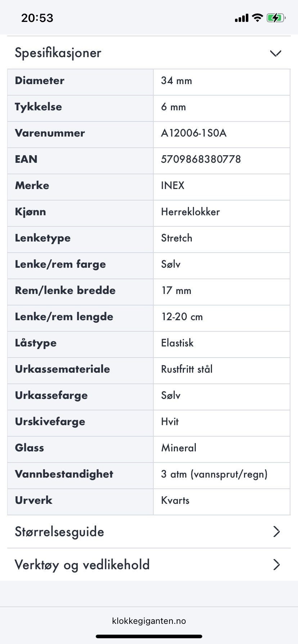The image size is (298, 644).
Task: Select the Varenummer value A12006-1S0A
Action: (x=194, y=133)
